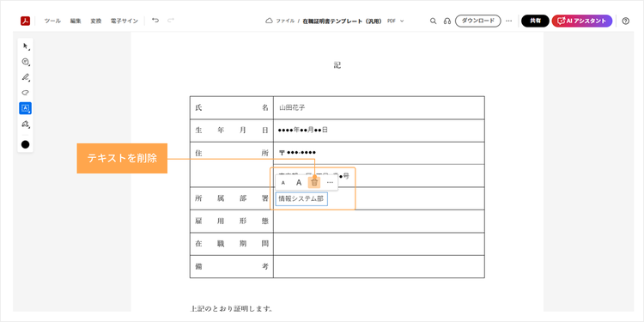Open the 変換 menu

click(95, 21)
